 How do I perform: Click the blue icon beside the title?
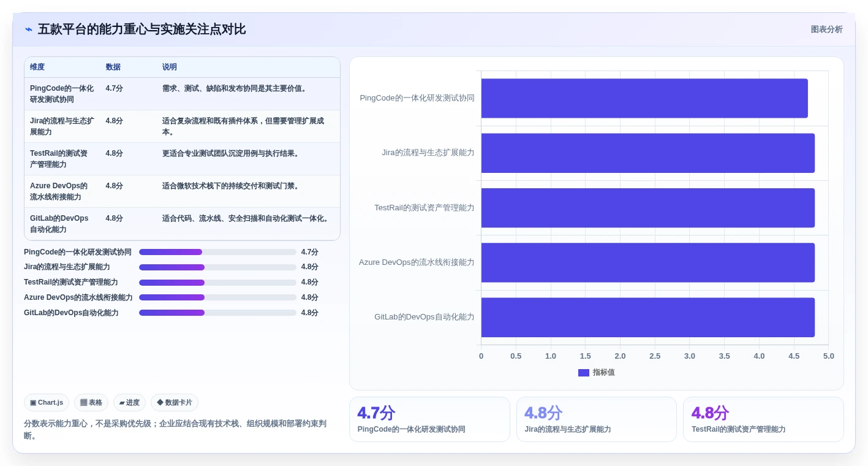[x=29, y=29]
